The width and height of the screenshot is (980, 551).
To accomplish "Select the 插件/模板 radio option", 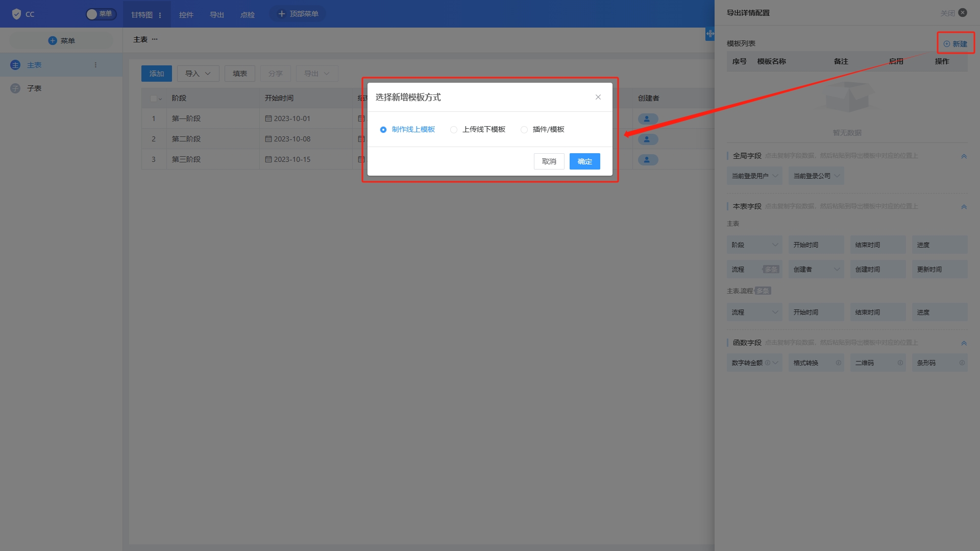I will [543, 129].
